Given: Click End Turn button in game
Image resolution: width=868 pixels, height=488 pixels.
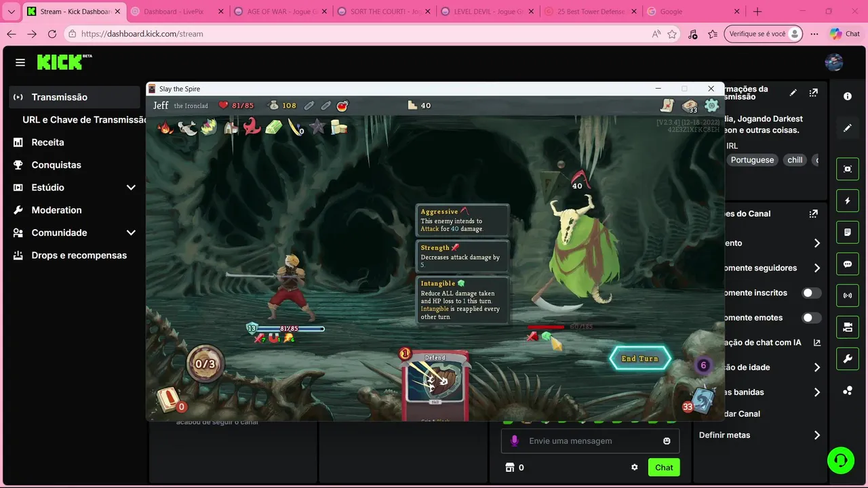Looking at the screenshot, I should (640, 359).
